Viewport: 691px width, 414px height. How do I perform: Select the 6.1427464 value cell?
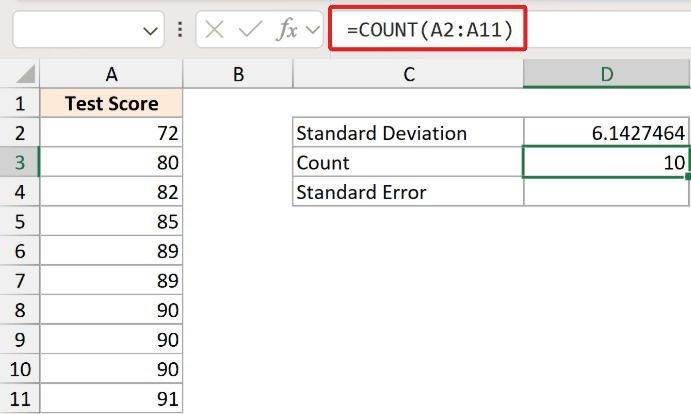coord(606,133)
